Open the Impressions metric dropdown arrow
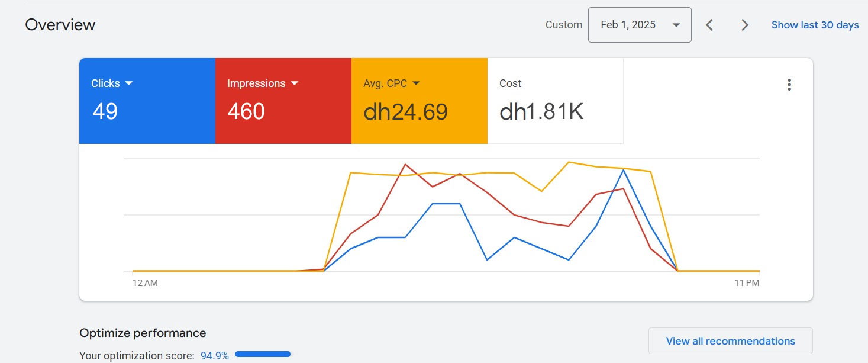The width and height of the screenshot is (868, 363). click(294, 83)
